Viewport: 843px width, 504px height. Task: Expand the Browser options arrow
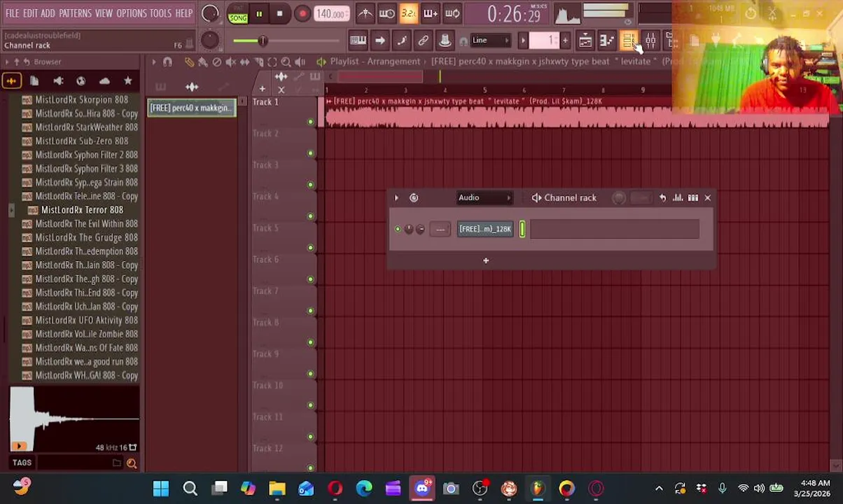pos(7,62)
